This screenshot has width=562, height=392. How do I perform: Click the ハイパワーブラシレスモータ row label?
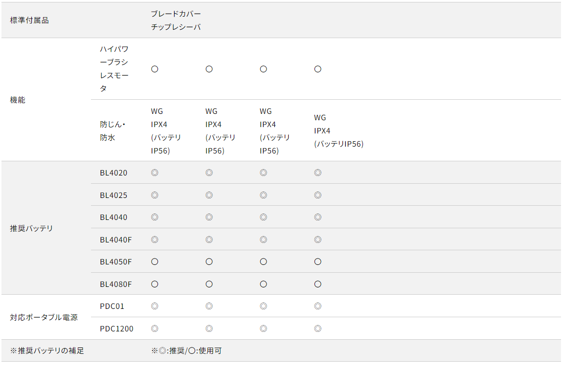tap(114, 69)
